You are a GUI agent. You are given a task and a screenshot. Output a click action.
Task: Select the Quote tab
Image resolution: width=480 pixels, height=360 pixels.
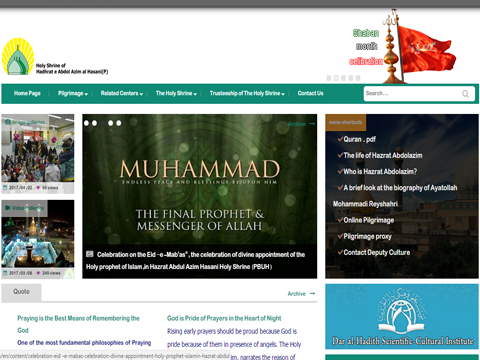point(21,292)
